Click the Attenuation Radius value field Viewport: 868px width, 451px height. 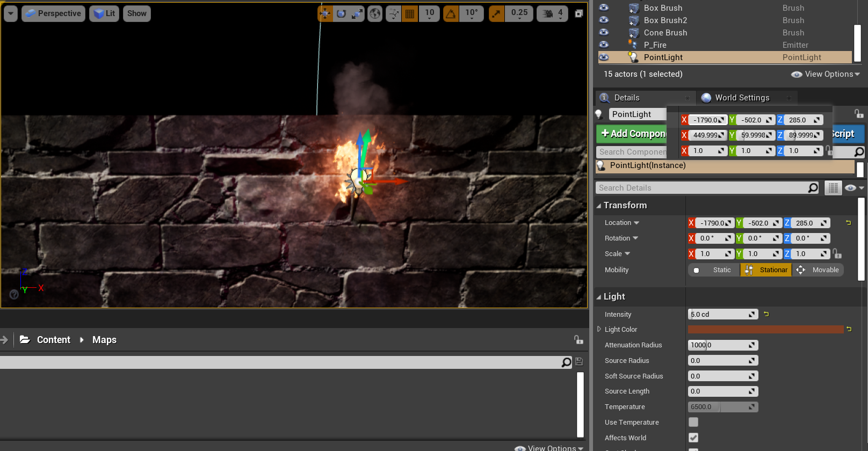(723, 345)
